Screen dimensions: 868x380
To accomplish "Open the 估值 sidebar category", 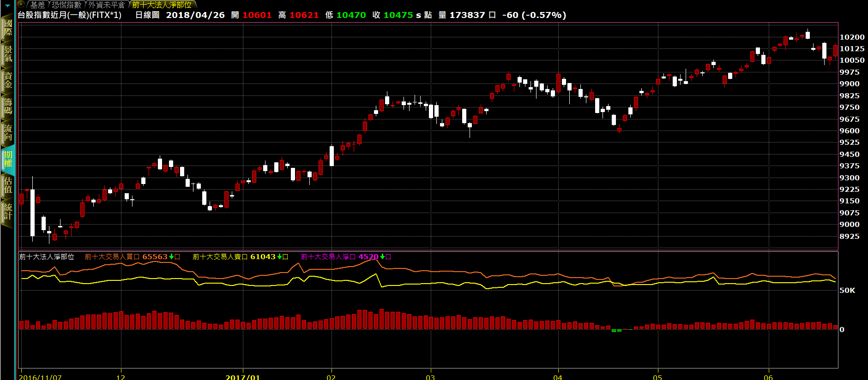I will (8, 185).
